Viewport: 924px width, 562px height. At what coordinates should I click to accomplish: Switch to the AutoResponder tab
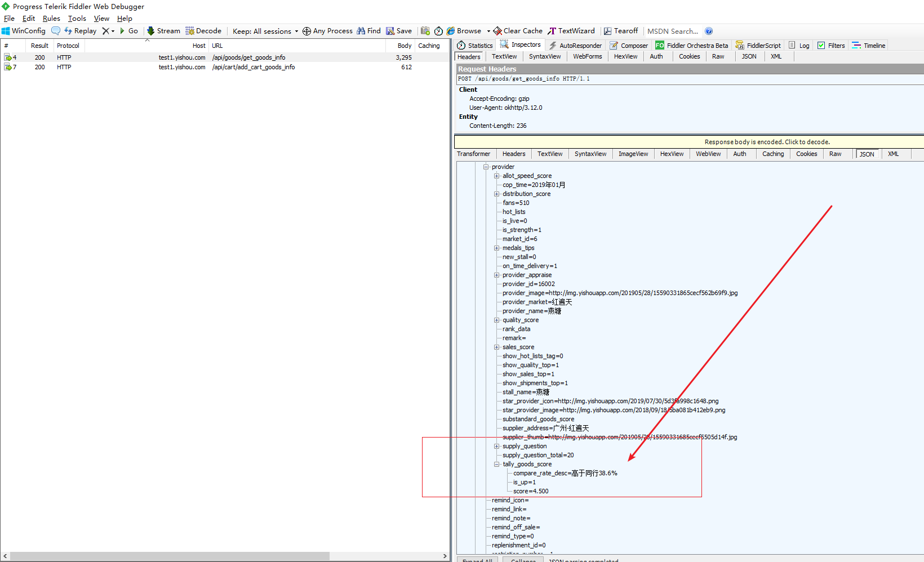click(x=575, y=46)
